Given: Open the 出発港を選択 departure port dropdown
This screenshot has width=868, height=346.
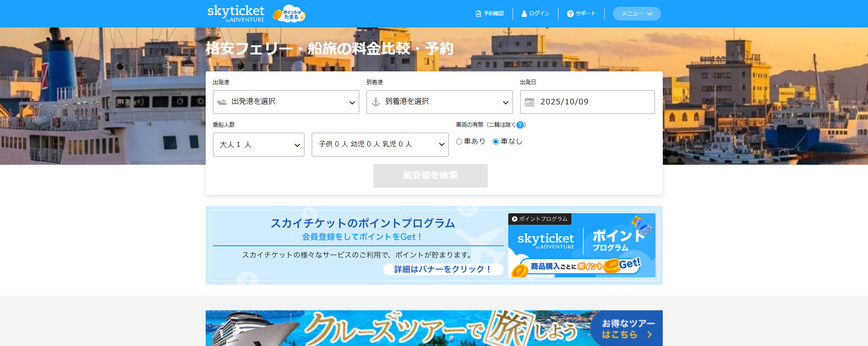Looking at the screenshot, I should (286, 102).
